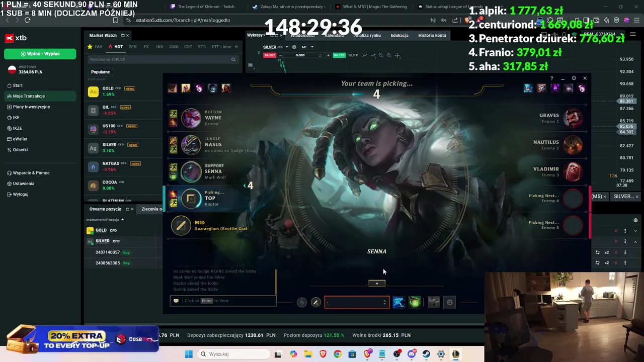This screenshot has height=362, width=644.
Task: Open Plany Inwestycyjne in xtb sidebar
Action: 29,107
